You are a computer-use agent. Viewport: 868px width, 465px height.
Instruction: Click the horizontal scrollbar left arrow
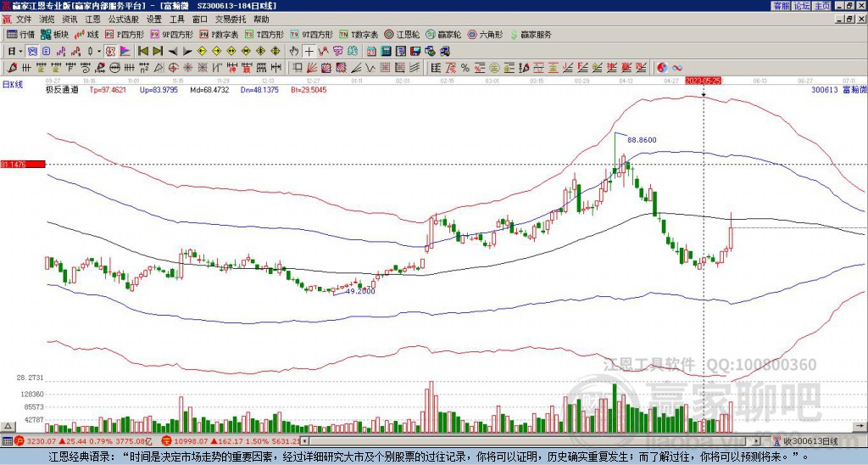[304, 441]
